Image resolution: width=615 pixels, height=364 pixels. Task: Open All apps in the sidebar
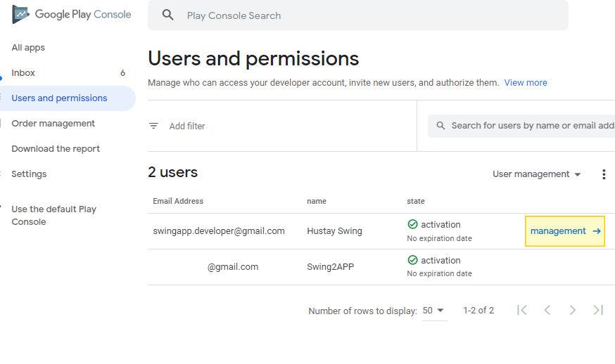(x=28, y=48)
